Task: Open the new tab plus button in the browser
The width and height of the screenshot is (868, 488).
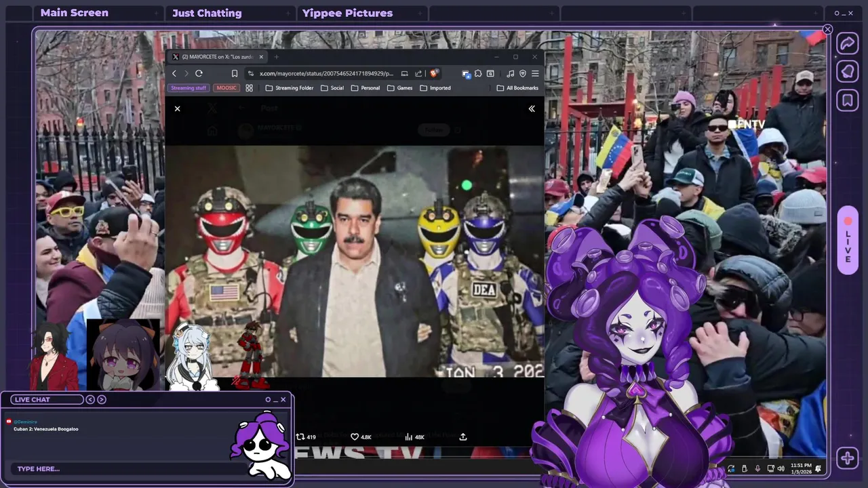Action: 276,57
